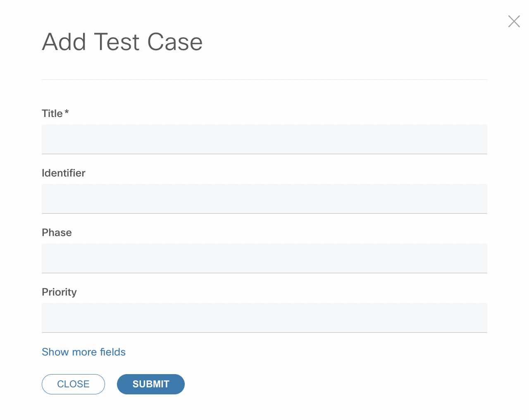Image resolution: width=529 pixels, height=420 pixels.
Task: Click the word Case in the heading
Action: coord(175,42)
